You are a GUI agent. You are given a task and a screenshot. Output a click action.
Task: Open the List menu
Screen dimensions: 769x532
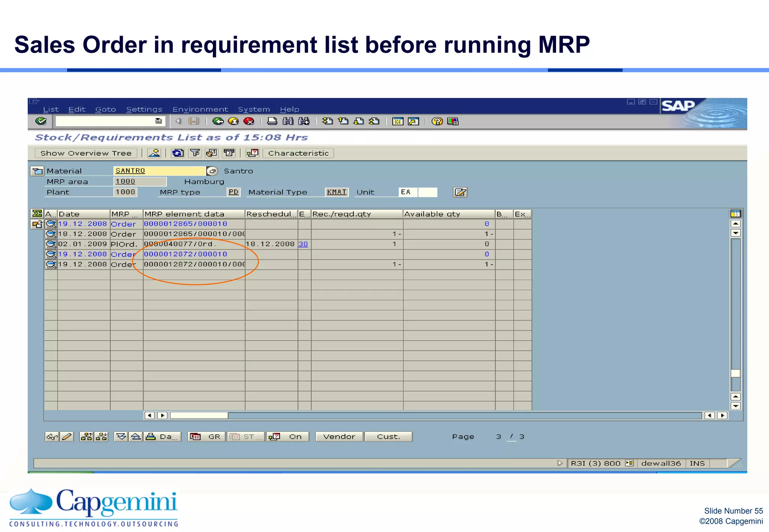click(x=51, y=110)
